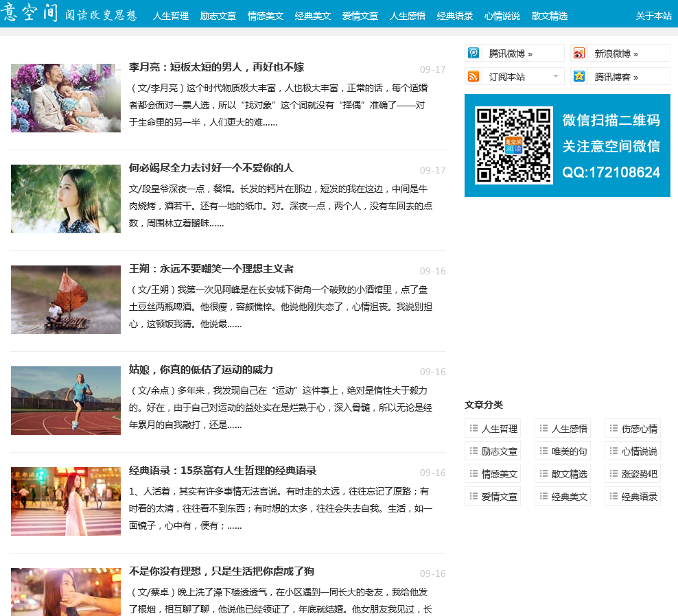This screenshot has width=678, height=616.
Task: Open the 散文精选 nav menu item
Action: click(x=550, y=16)
